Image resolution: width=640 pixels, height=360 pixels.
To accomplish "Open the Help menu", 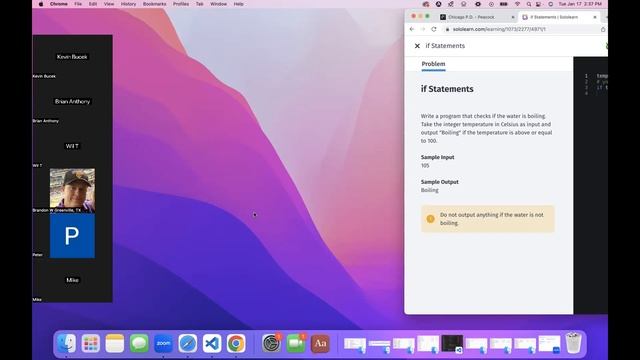I will pyautogui.click(x=238, y=4).
